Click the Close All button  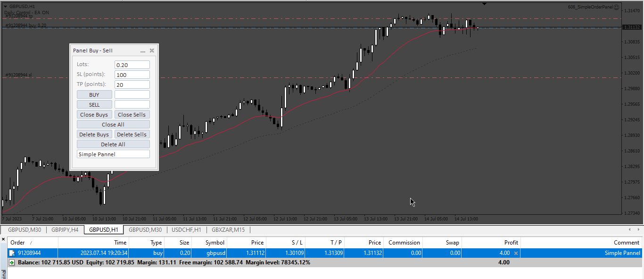click(113, 124)
